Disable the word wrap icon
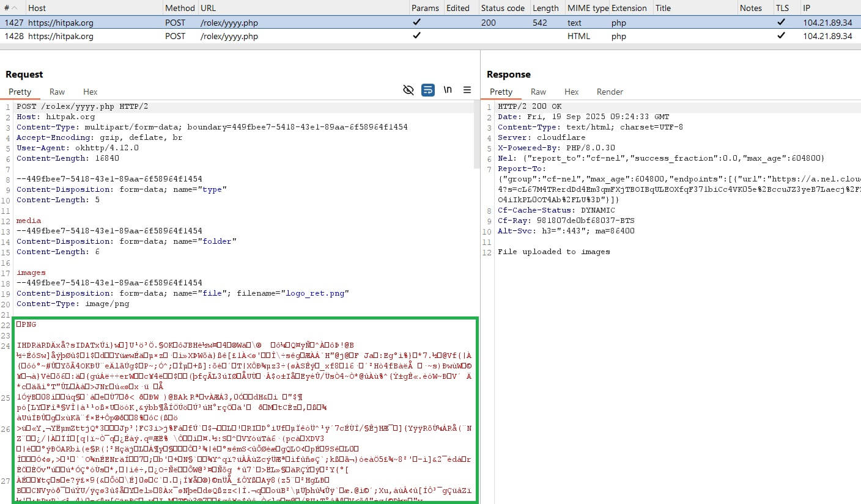The height and width of the screenshot is (504, 861). (x=428, y=90)
